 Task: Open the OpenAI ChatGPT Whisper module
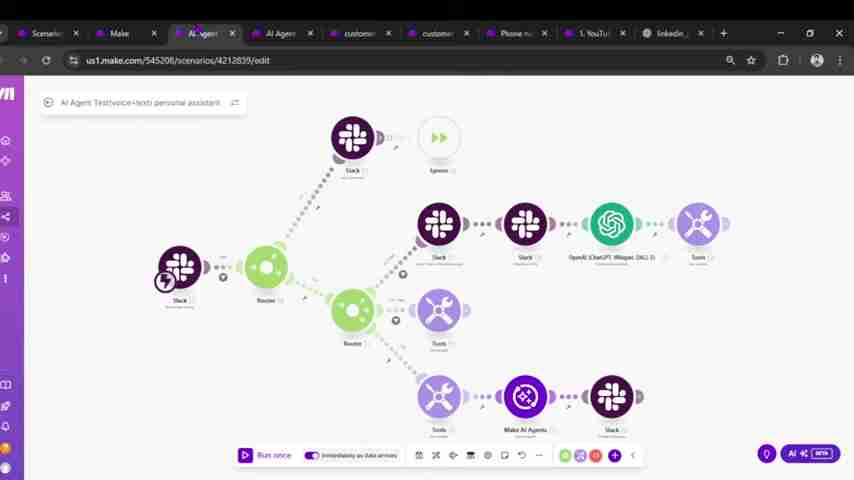pos(611,225)
